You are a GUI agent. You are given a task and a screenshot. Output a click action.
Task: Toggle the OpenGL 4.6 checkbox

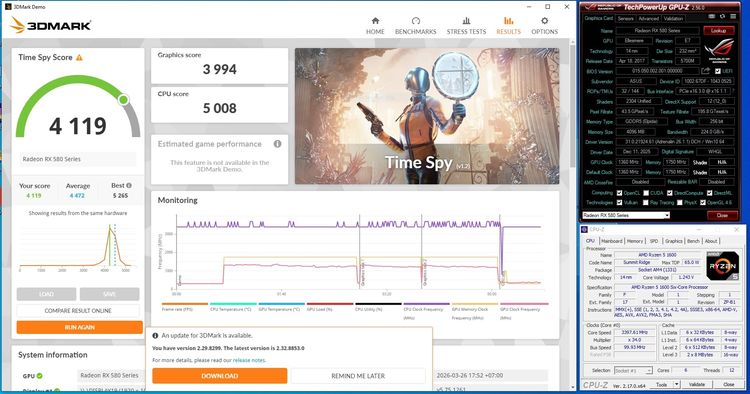pyautogui.click(x=703, y=203)
